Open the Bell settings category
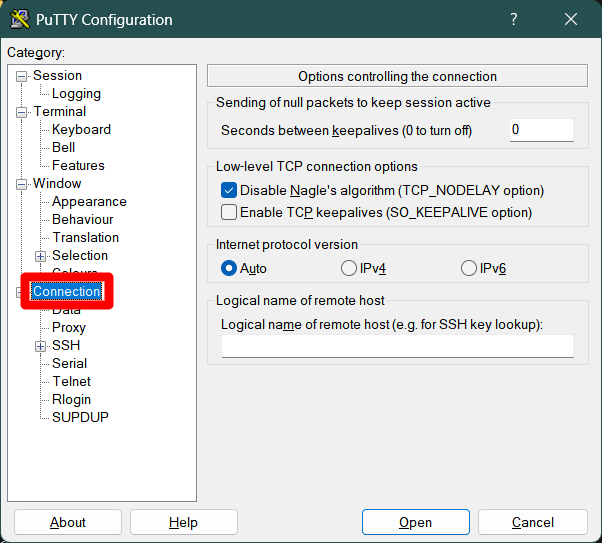The image size is (602, 543). [x=63, y=147]
